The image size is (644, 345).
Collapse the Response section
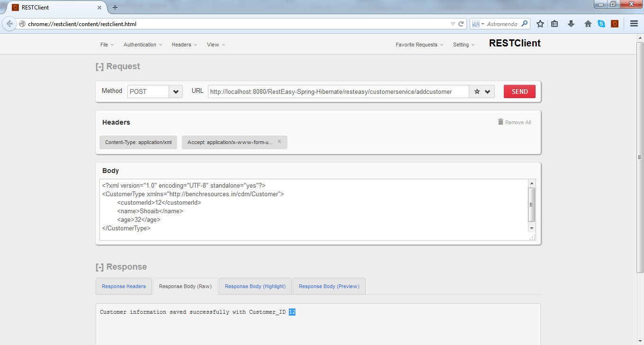coord(99,267)
